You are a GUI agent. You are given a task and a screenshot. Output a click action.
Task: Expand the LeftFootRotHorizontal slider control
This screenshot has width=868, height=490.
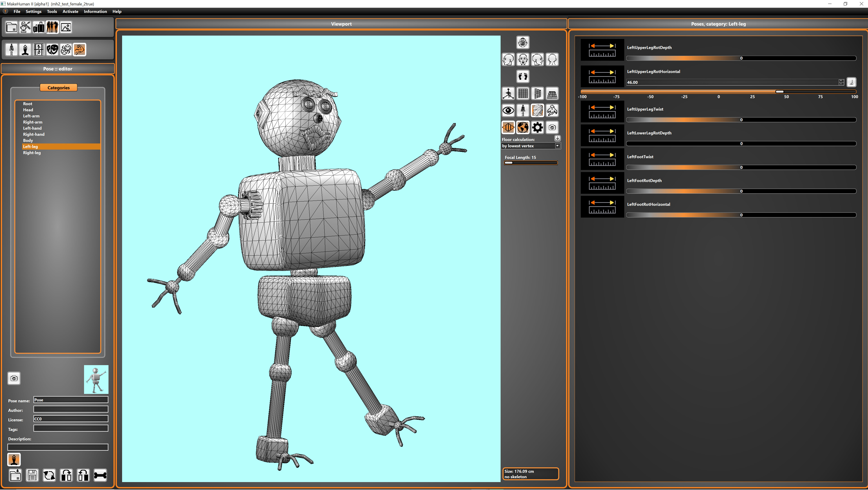[602, 207]
